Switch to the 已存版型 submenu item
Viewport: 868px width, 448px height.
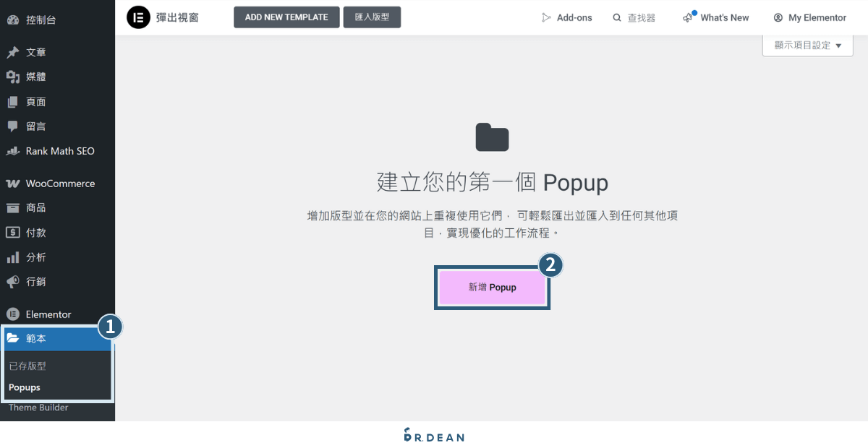(x=27, y=366)
